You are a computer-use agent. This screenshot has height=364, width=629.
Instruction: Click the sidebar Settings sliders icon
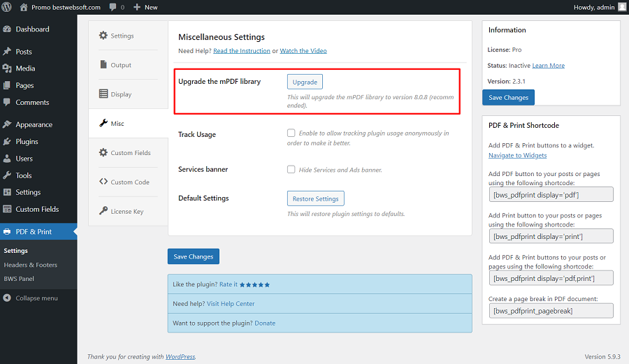pyautogui.click(x=7, y=192)
